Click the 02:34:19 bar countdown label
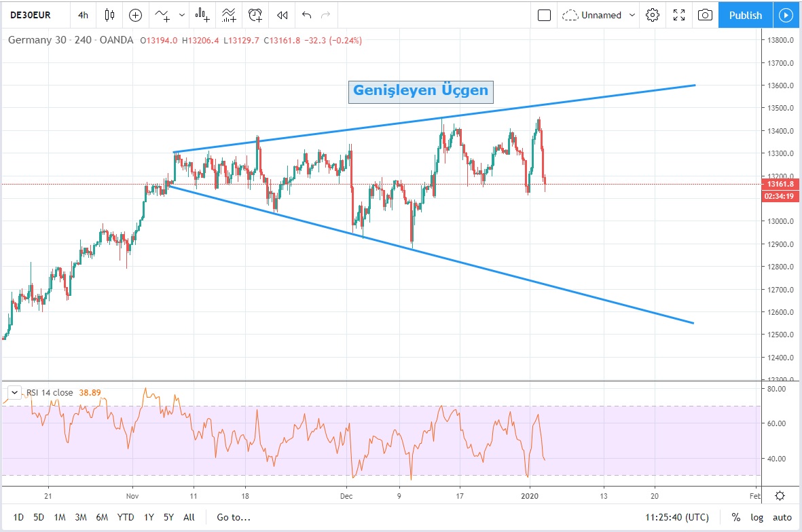Image resolution: width=802 pixels, height=532 pixels. tap(780, 196)
